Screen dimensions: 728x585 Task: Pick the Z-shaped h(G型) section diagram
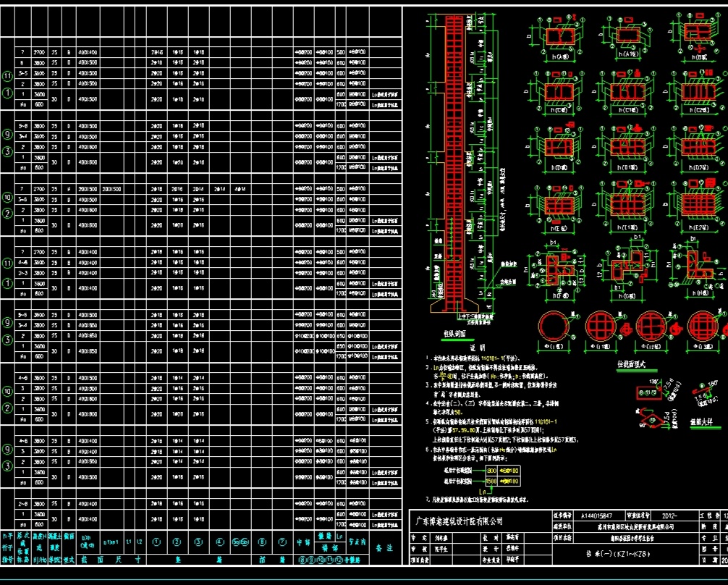tap(627, 267)
